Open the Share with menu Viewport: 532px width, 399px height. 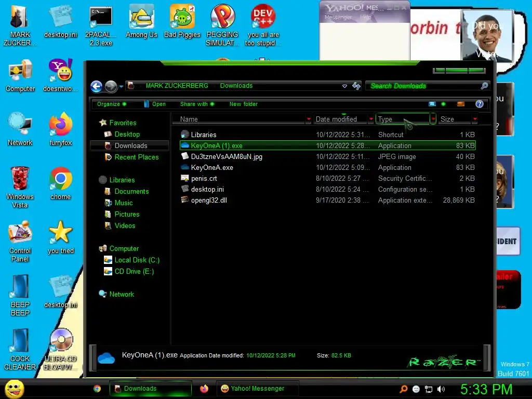197,104
